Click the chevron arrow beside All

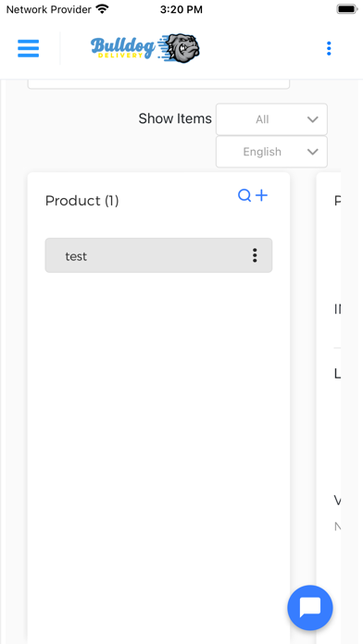pos(313,119)
